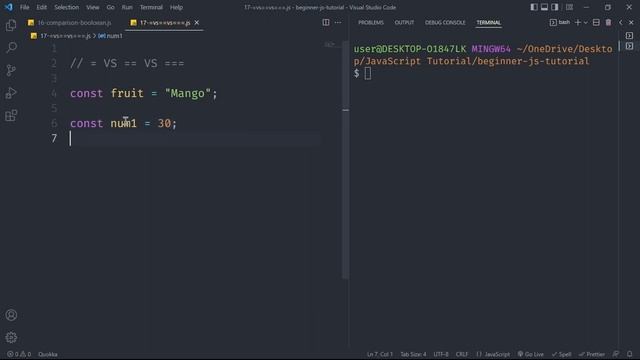Open the feedback icon in status bar
Viewport: 640px width, 360px height.
click(x=616, y=354)
